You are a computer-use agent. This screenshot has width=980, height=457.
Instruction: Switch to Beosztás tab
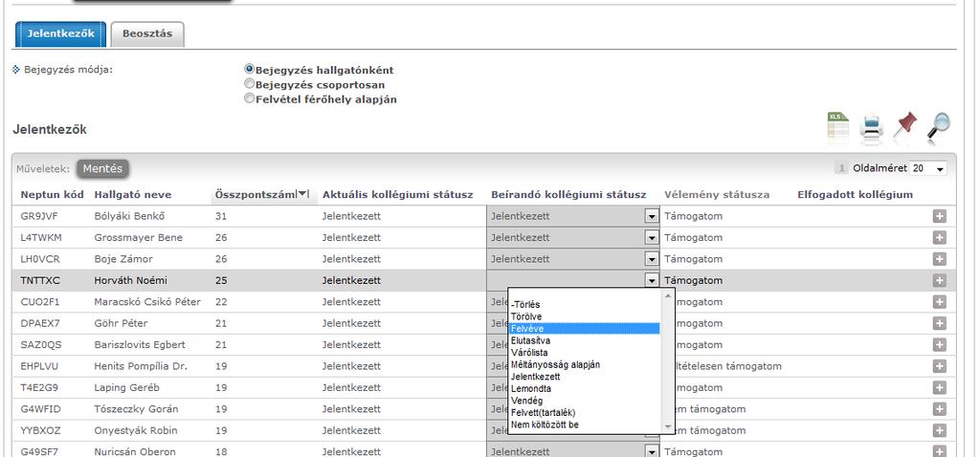pyautogui.click(x=147, y=33)
